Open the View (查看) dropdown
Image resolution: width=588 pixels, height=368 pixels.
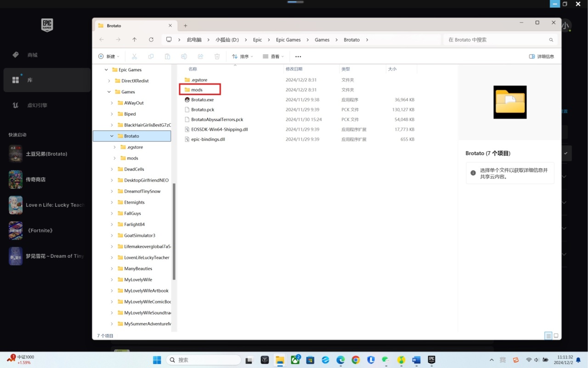tap(273, 57)
